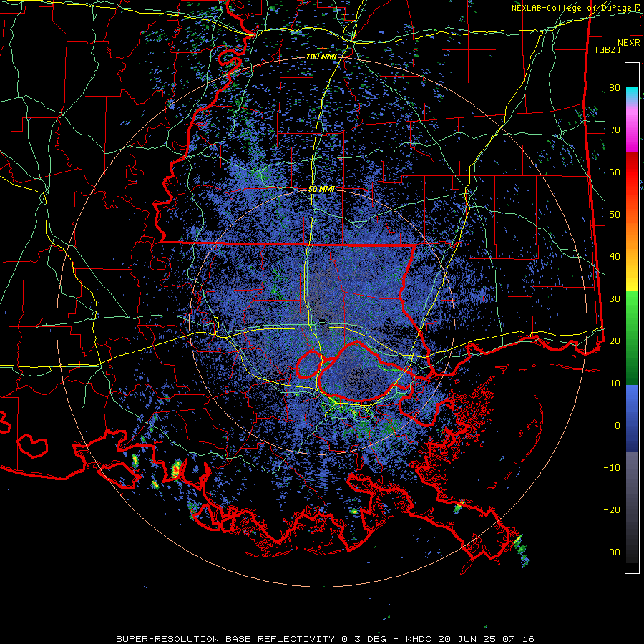Click the 30 value on the dBZ scale

615,298
